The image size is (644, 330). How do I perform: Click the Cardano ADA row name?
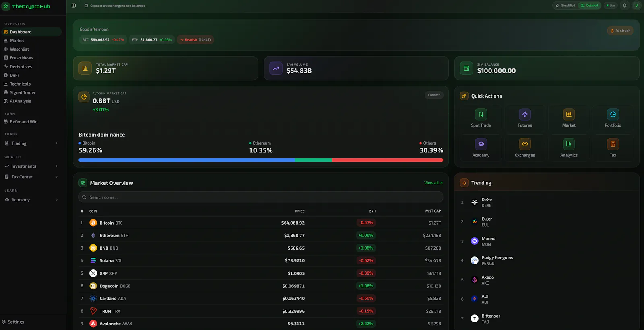(113, 299)
